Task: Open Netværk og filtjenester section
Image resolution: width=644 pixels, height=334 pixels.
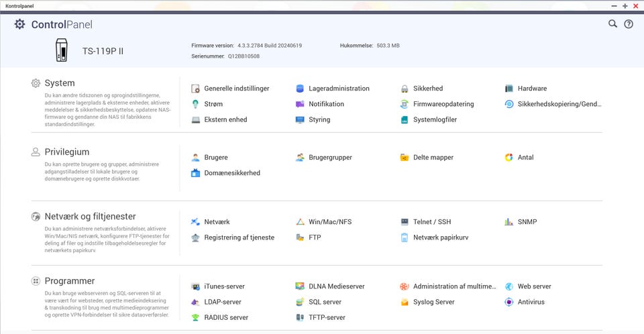Action: tap(90, 217)
